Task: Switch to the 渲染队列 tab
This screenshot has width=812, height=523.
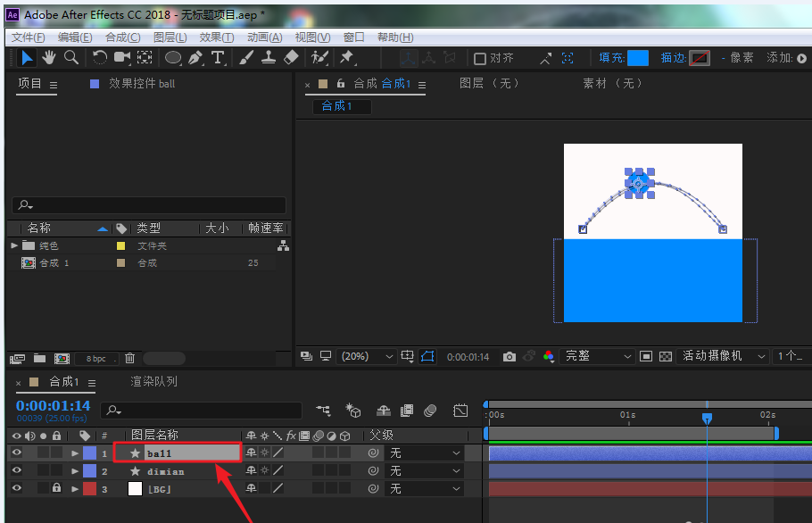Action: pyautogui.click(x=153, y=382)
